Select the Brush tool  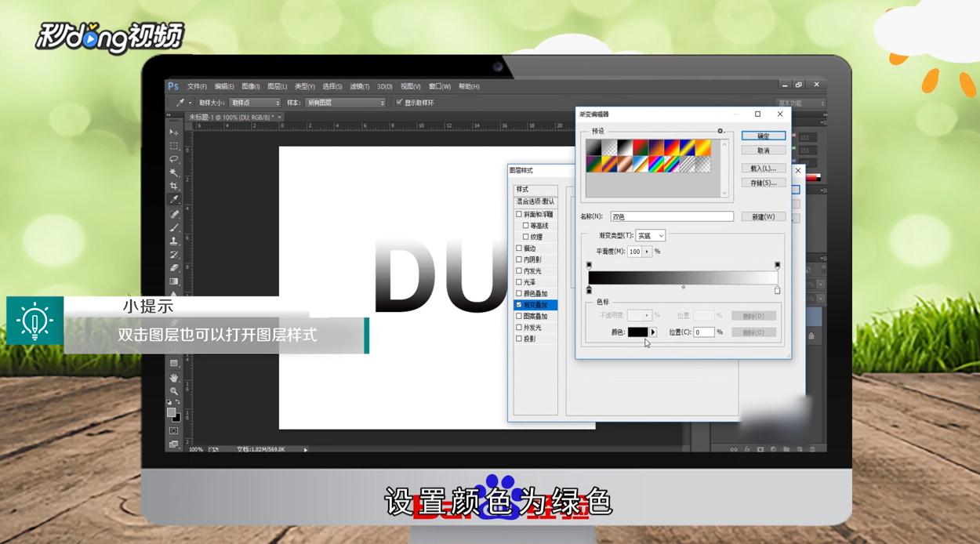tap(174, 227)
